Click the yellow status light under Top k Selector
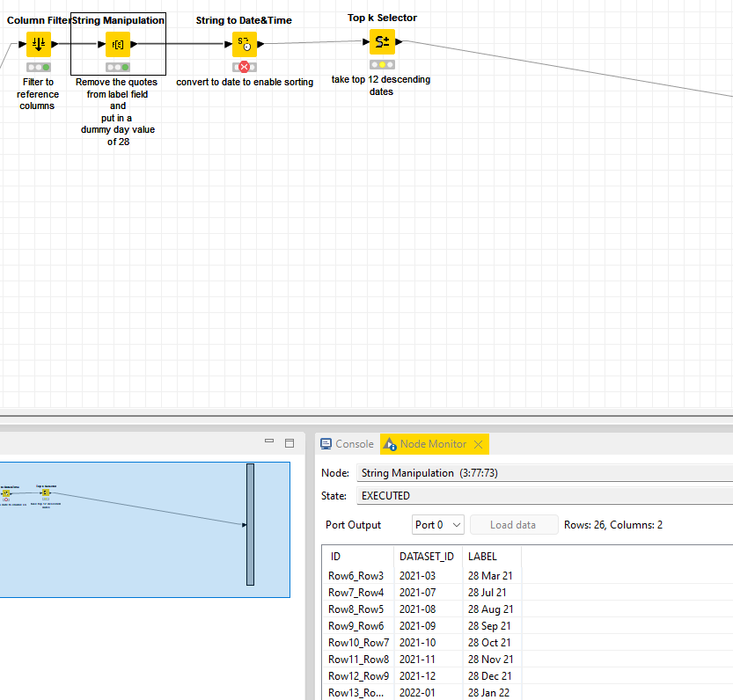733x700 pixels. click(x=382, y=62)
